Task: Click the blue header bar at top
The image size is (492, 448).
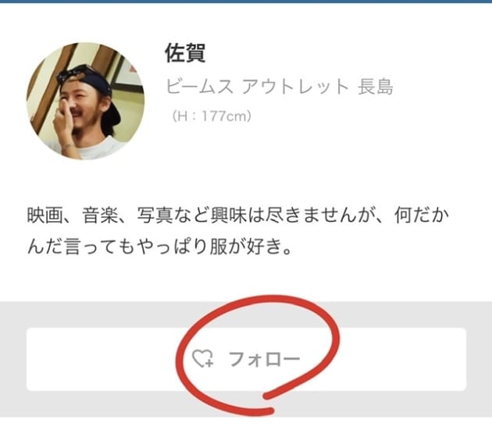Action: 246,2
